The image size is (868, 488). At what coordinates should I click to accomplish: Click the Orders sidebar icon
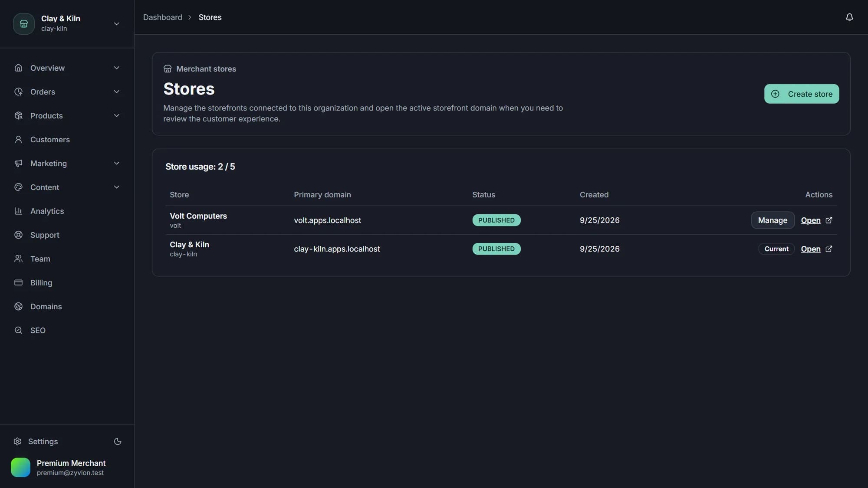[x=18, y=92]
